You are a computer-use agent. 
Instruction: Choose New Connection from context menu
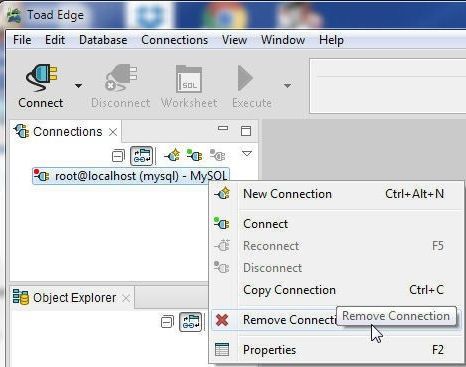(336, 194)
